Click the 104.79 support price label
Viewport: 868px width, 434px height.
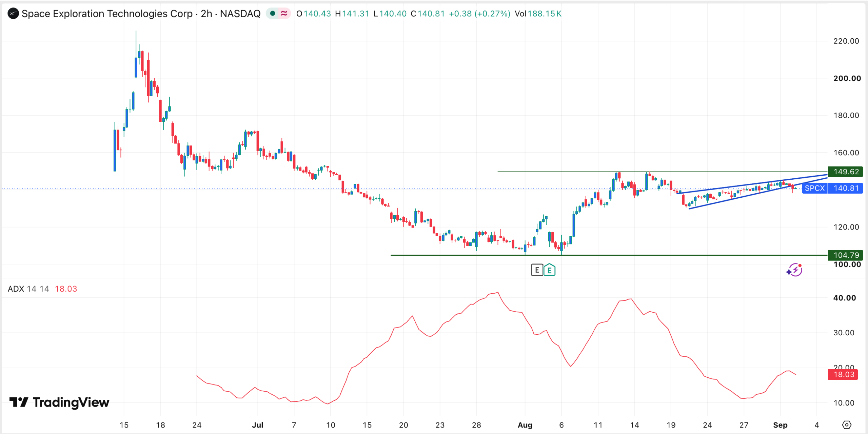(x=846, y=255)
